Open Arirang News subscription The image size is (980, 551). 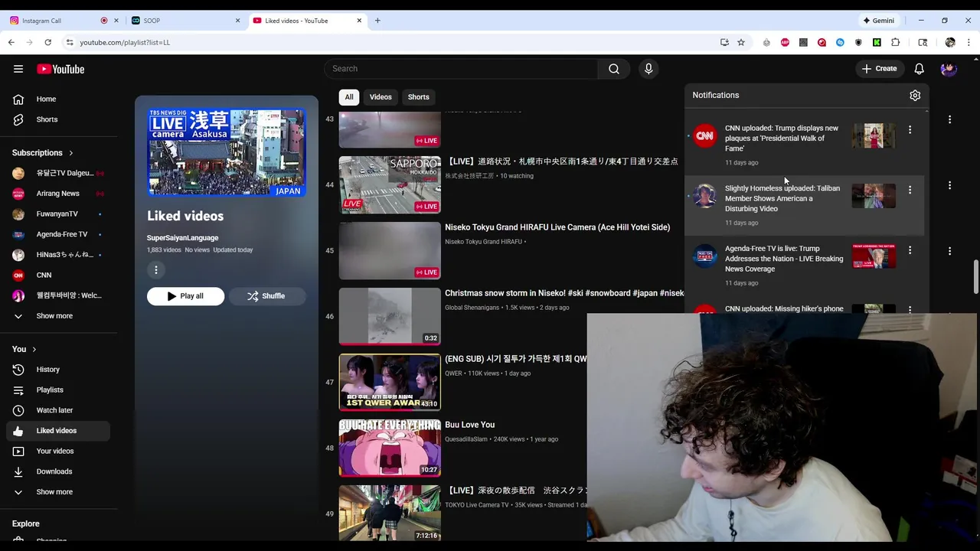coord(58,194)
